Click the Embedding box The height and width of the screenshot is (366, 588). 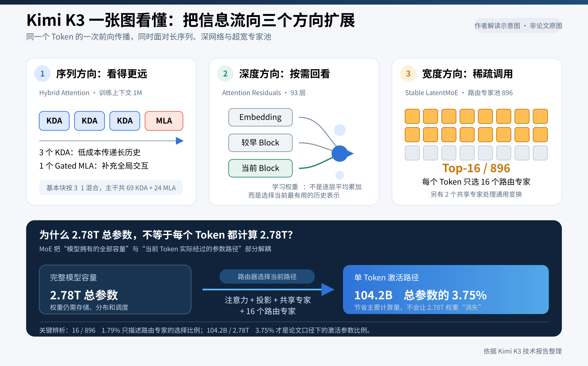click(x=260, y=117)
